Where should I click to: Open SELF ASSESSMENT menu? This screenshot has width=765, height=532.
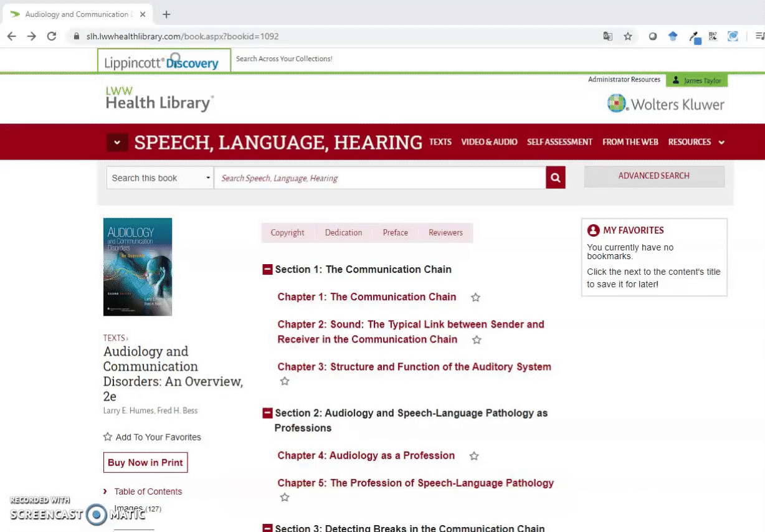coord(559,142)
